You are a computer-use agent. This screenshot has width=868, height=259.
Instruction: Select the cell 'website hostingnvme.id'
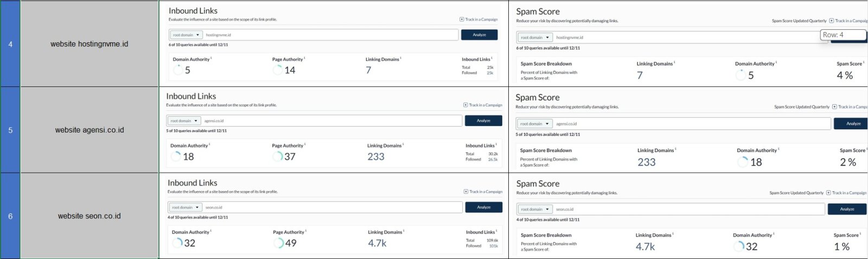click(90, 44)
